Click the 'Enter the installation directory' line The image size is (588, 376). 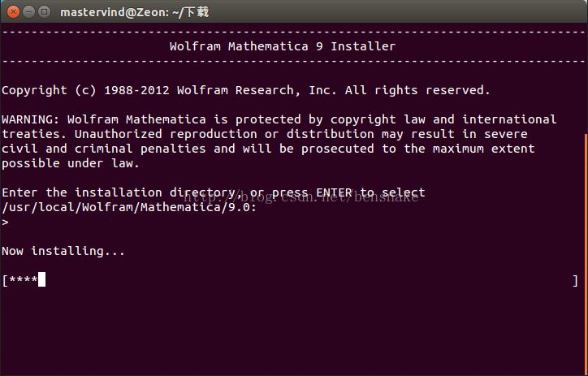(x=214, y=192)
